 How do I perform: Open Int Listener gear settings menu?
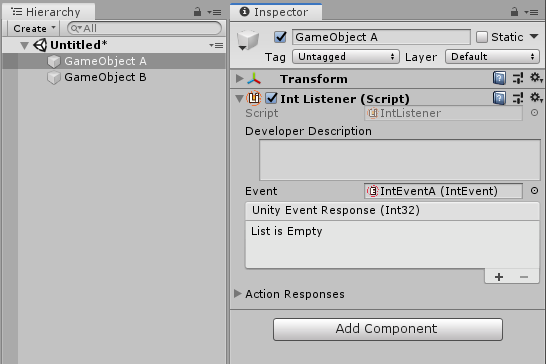click(x=536, y=98)
